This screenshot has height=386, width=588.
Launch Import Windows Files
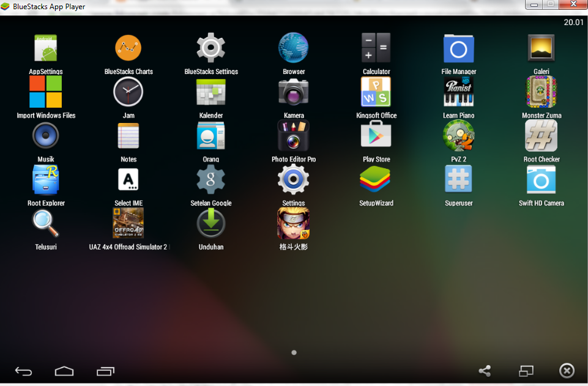pos(46,92)
